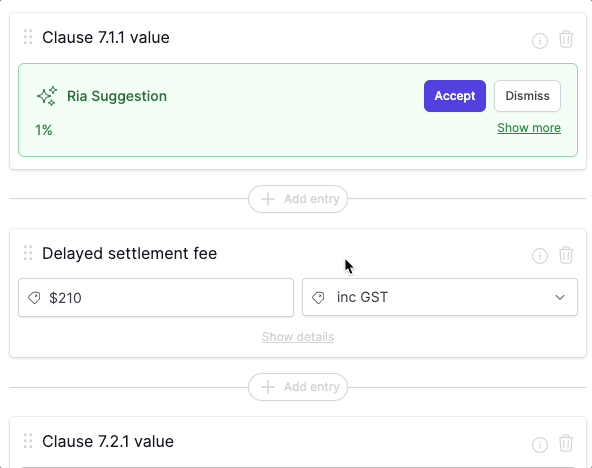The width and height of the screenshot is (592, 468).
Task: Open info for Clause 7.2.1 value
Action: [540, 444]
